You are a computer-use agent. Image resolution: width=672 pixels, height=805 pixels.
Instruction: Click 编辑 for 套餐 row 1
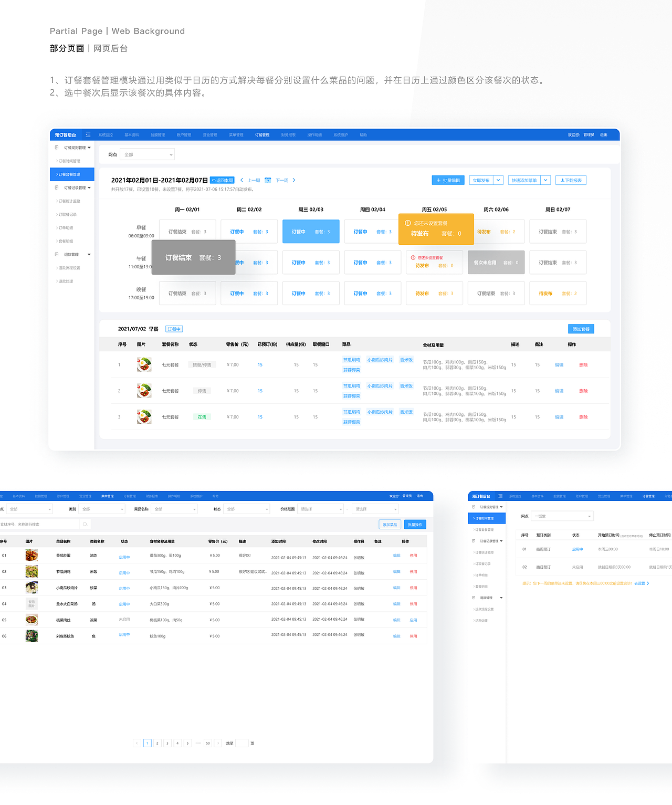pos(559,364)
